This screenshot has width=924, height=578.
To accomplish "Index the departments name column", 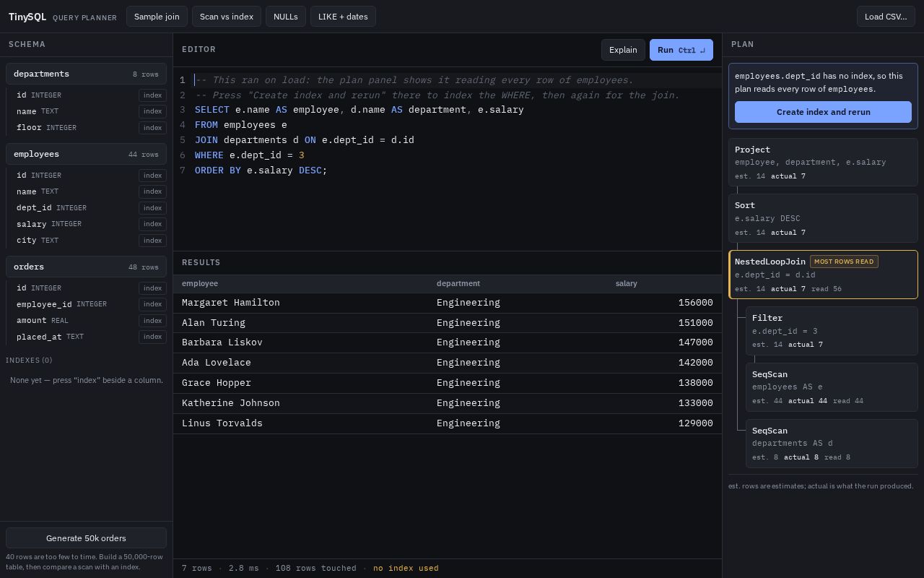I will click(x=152, y=111).
